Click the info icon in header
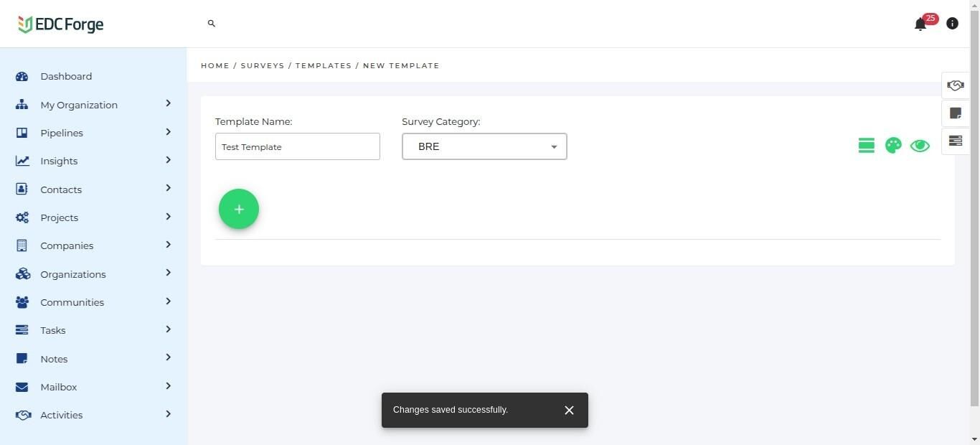The width and height of the screenshot is (980, 445). pyautogui.click(x=952, y=24)
